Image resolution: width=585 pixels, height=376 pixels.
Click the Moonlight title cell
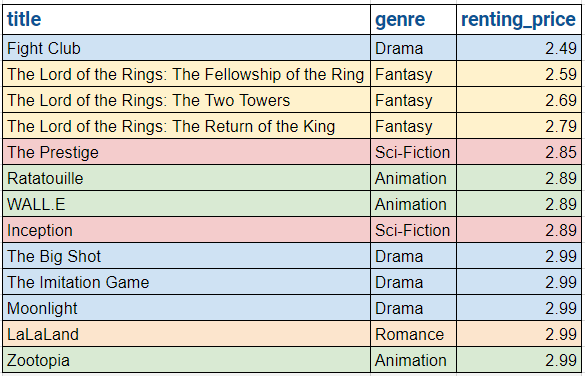(187, 308)
